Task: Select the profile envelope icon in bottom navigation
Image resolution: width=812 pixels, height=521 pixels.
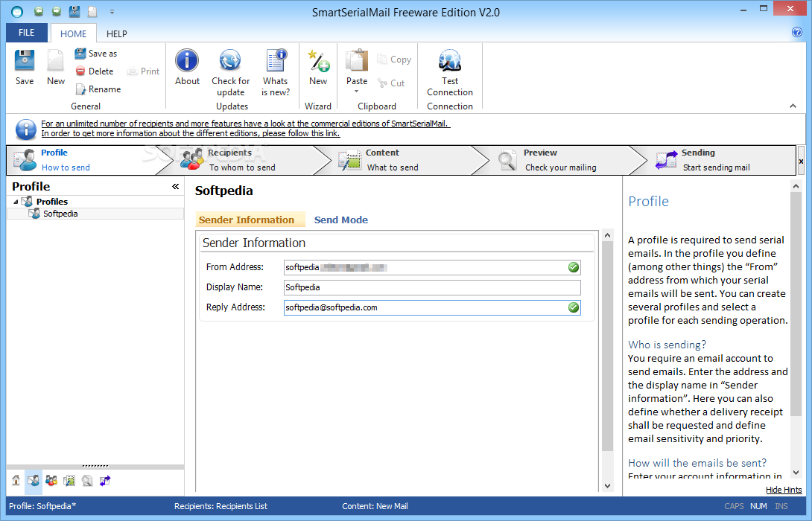Action: coord(33,480)
